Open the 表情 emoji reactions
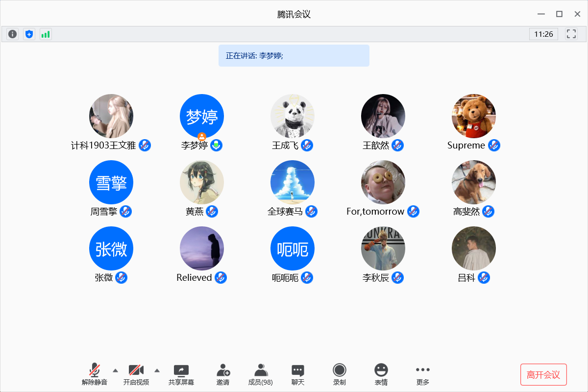Screen dimensions: 588x392 click(381, 374)
